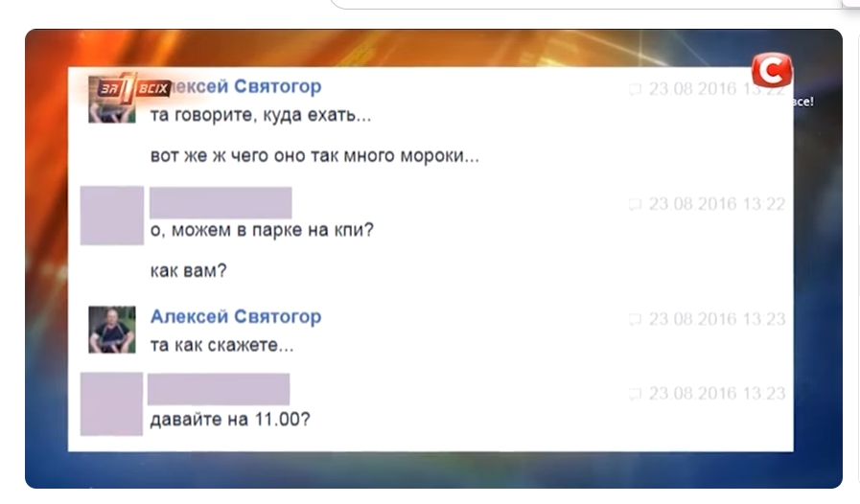Select message "вот же ж чего оно так много мороки..."

[314, 156]
